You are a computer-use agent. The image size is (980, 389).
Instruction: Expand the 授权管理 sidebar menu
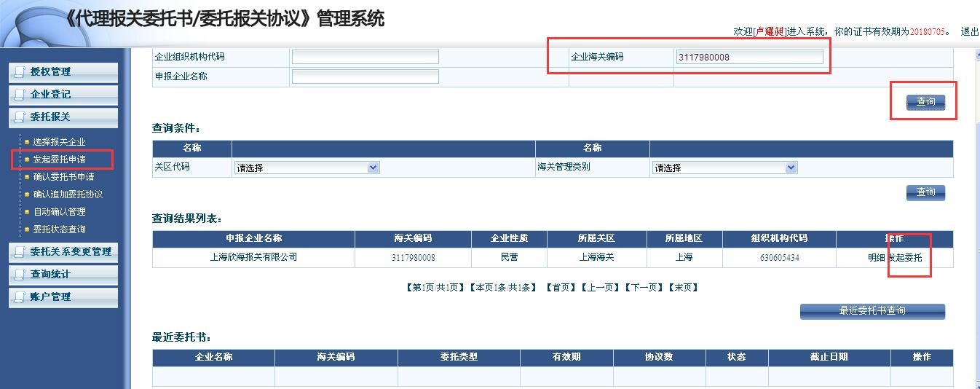tap(63, 72)
